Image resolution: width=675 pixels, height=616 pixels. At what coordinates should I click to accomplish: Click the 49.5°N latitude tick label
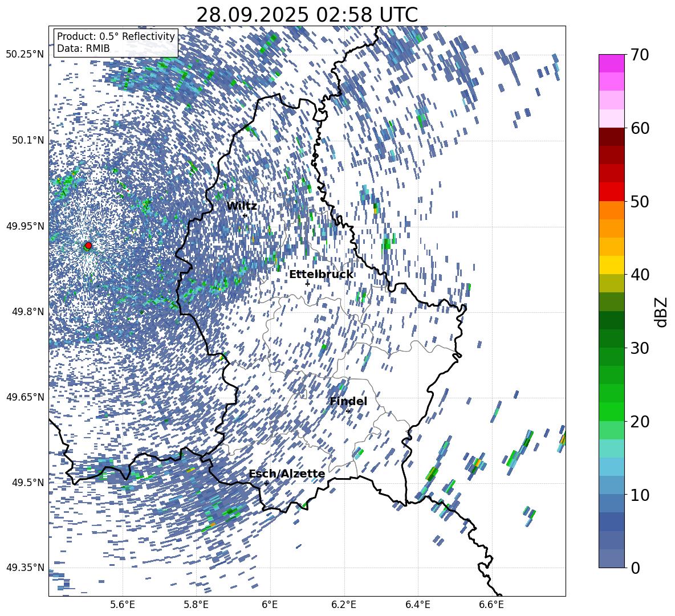(27, 482)
